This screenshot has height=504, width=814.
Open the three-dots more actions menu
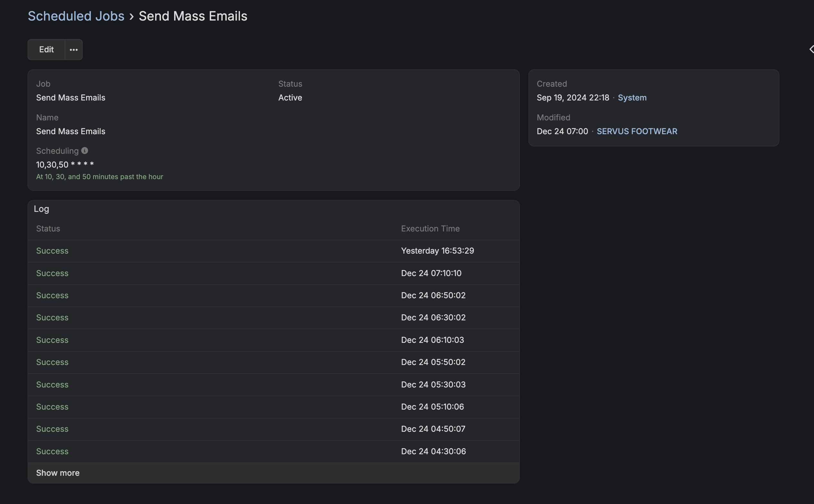74,50
